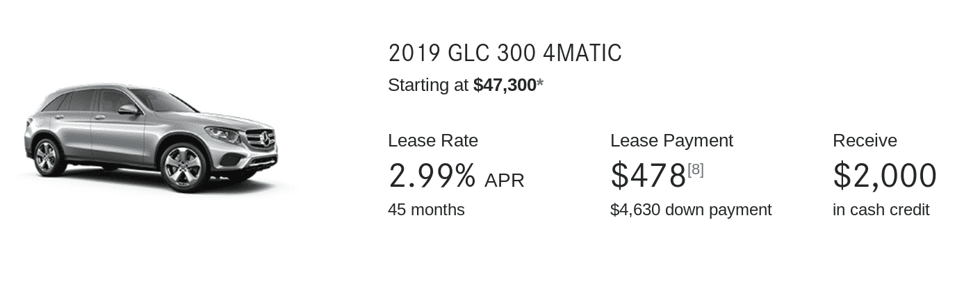Click the Starting at $47,300 price
980x293 pixels.
[x=462, y=85]
